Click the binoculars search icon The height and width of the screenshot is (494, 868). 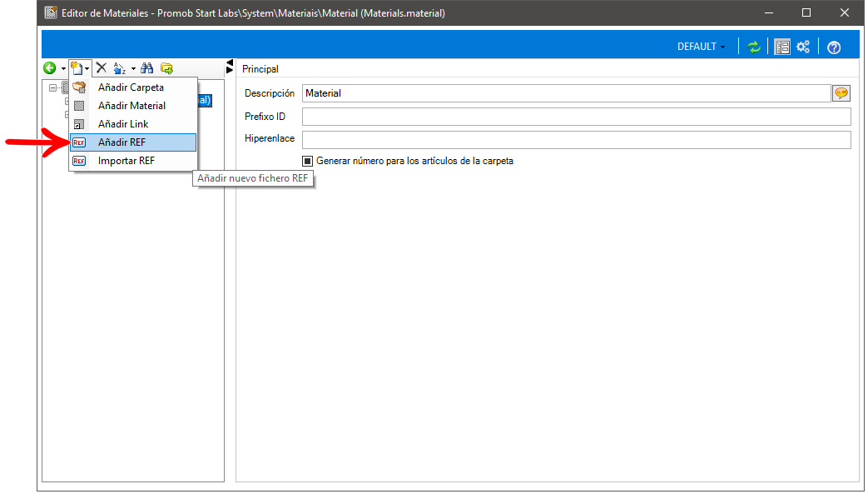click(146, 68)
